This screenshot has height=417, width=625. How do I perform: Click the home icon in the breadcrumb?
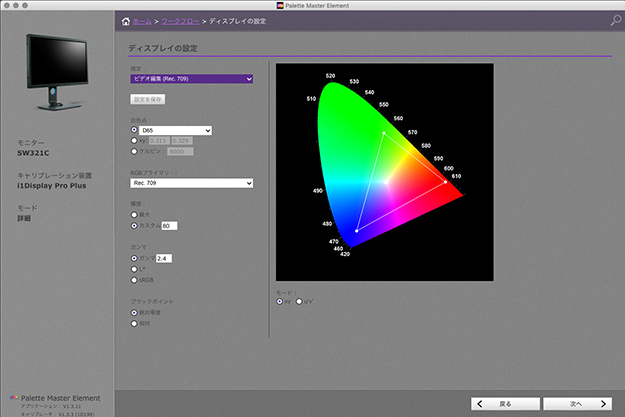tap(124, 20)
